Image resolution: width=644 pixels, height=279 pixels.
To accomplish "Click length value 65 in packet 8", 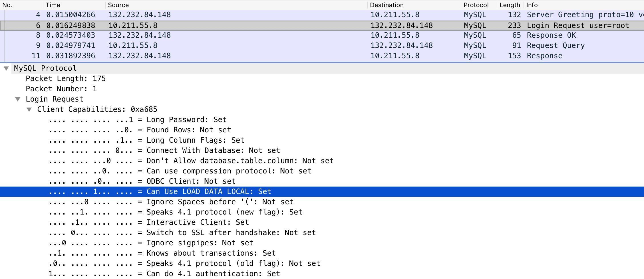I will click(x=517, y=35).
